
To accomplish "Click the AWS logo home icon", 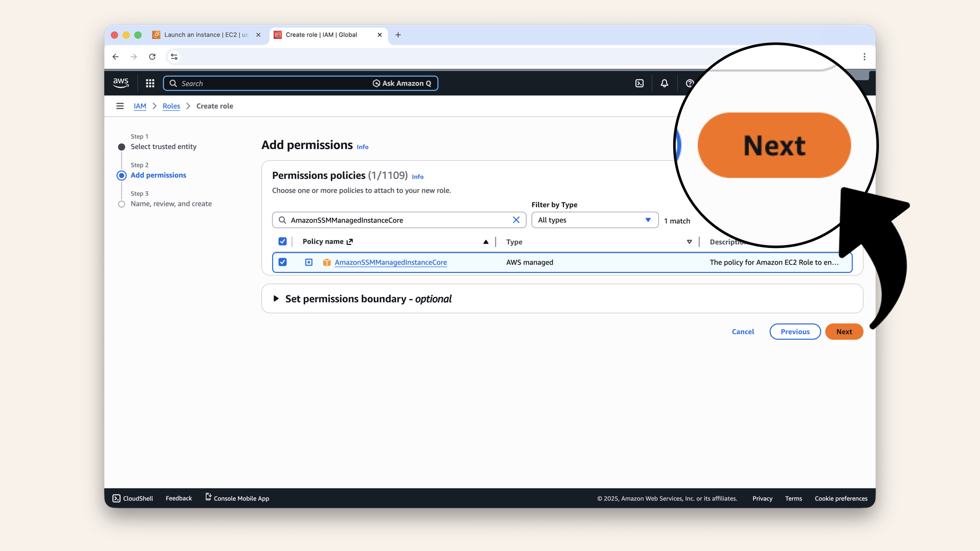I will 121,83.
